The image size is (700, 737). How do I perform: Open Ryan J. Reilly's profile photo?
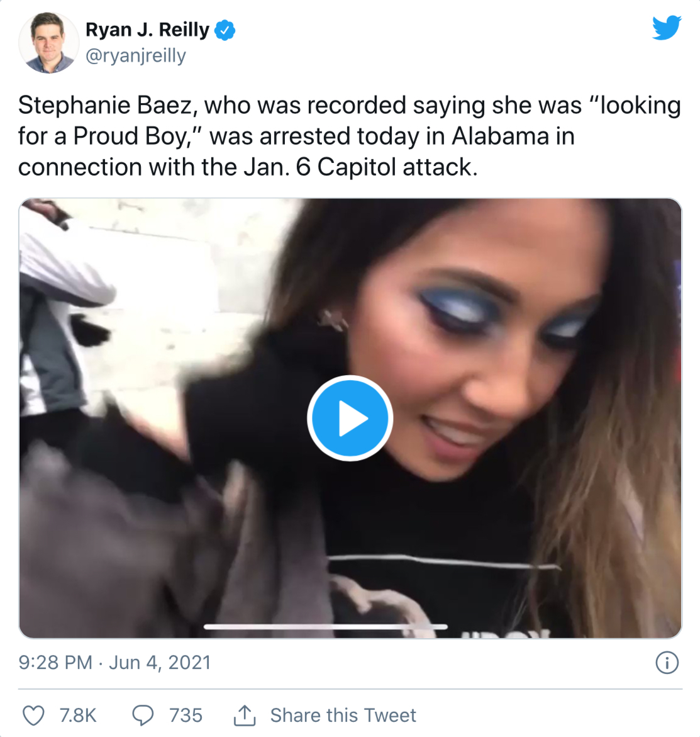[x=48, y=43]
